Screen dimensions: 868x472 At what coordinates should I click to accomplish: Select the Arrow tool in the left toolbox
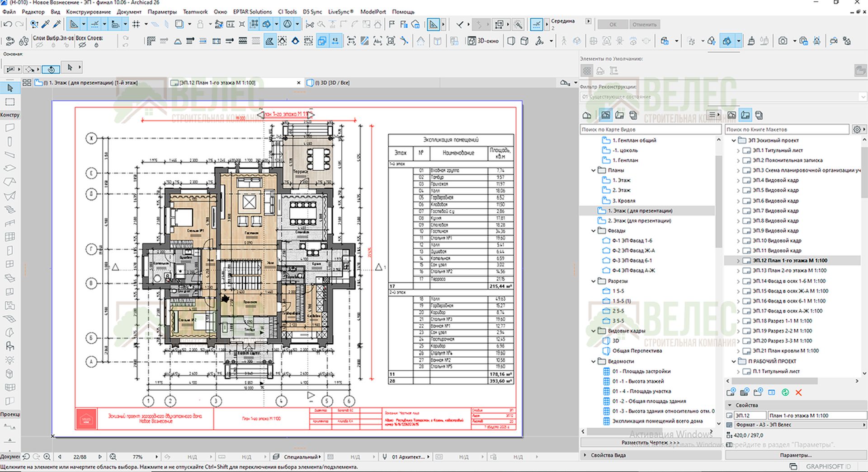10,88
